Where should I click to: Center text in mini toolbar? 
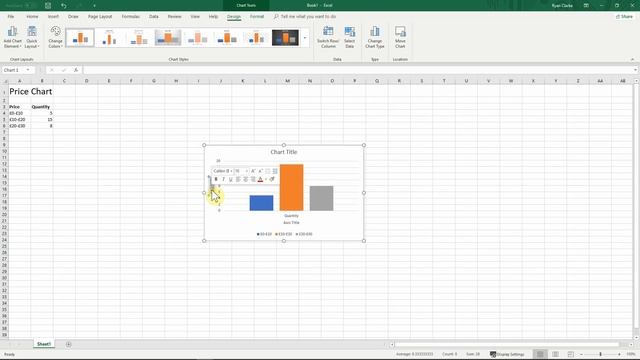[245, 179]
